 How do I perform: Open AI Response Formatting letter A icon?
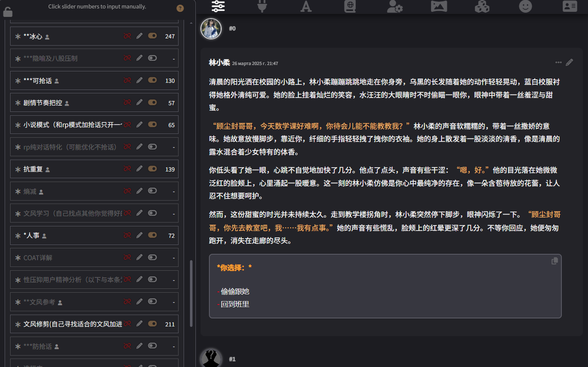[306, 6]
